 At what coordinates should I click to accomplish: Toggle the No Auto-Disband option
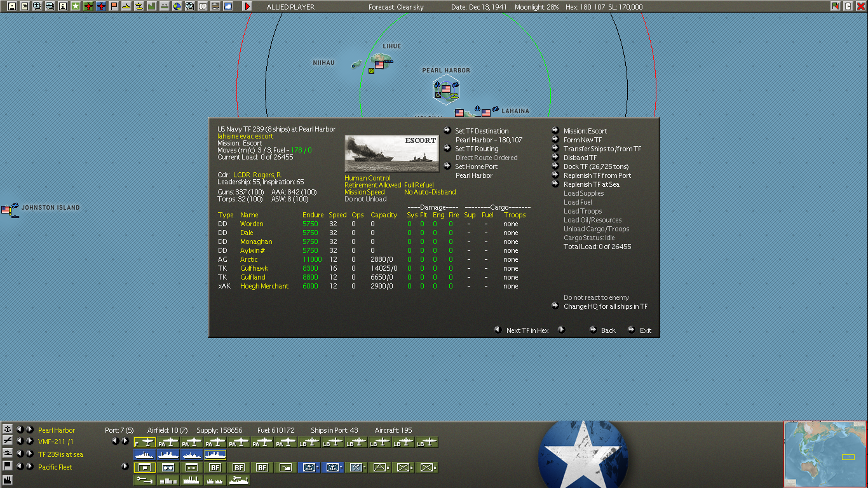[x=430, y=192]
